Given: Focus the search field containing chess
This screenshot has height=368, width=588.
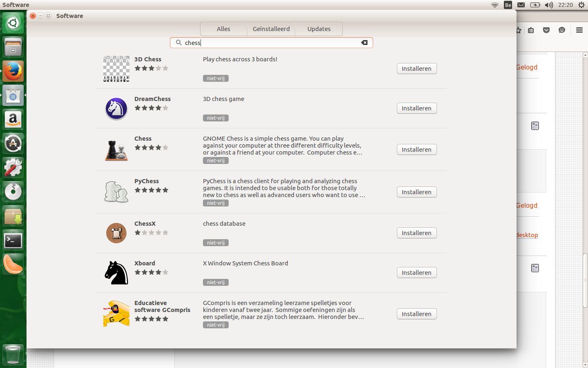Looking at the screenshot, I should [271, 43].
